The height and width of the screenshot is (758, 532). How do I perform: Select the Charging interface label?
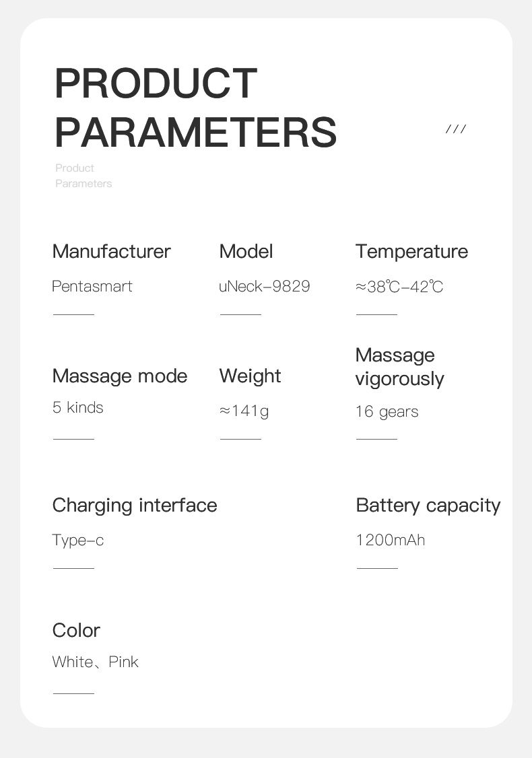135,506
